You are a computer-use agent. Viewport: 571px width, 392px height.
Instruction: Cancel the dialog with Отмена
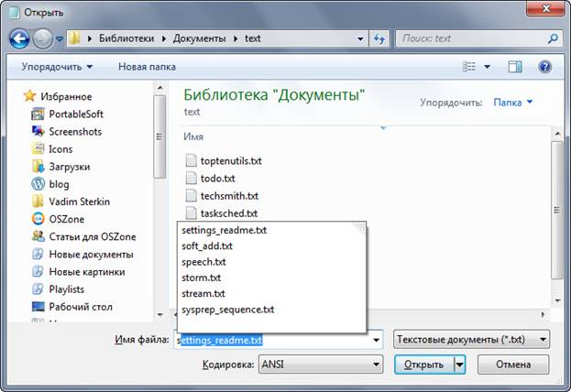pos(513,365)
